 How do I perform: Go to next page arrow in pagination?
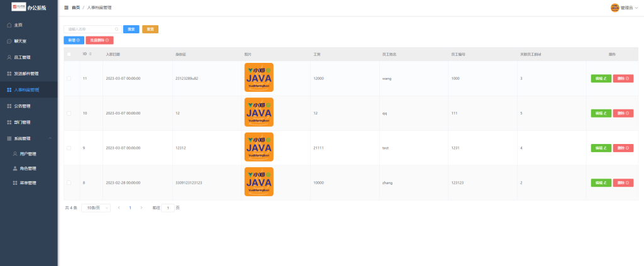coord(141,208)
